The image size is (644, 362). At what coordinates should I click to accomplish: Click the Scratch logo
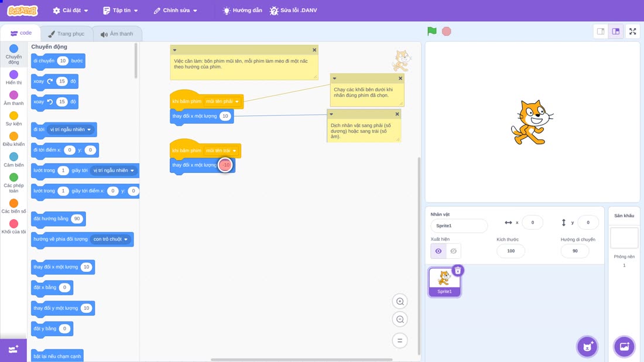tap(23, 11)
